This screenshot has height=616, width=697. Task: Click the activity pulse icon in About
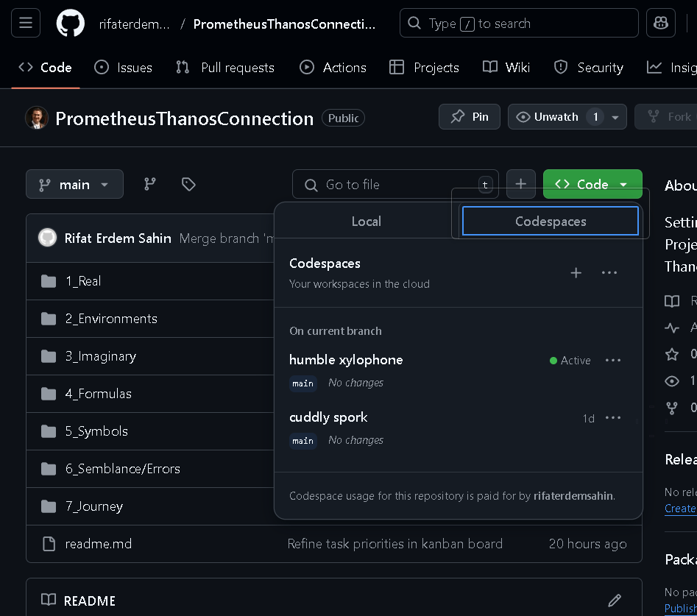click(672, 328)
